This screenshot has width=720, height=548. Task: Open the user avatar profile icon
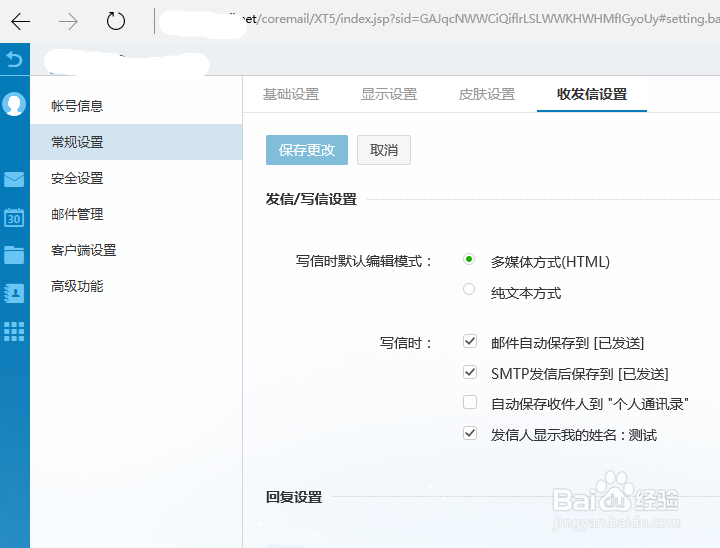point(14,104)
